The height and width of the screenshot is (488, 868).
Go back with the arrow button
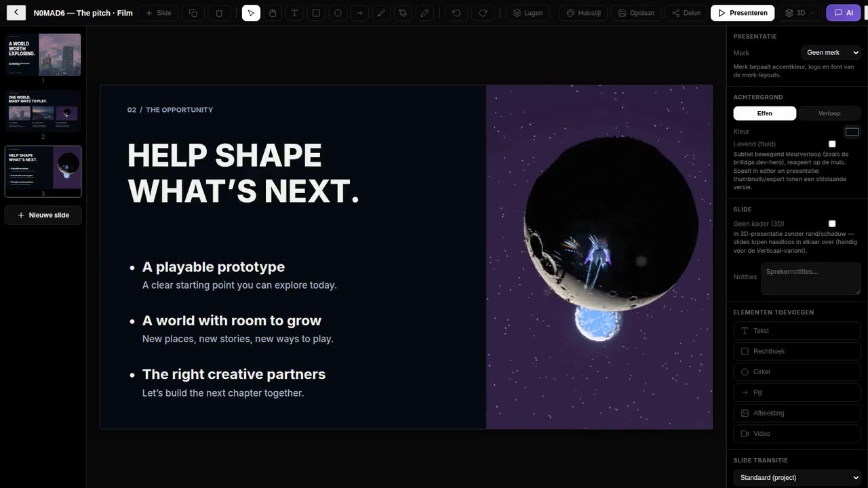point(16,13)
